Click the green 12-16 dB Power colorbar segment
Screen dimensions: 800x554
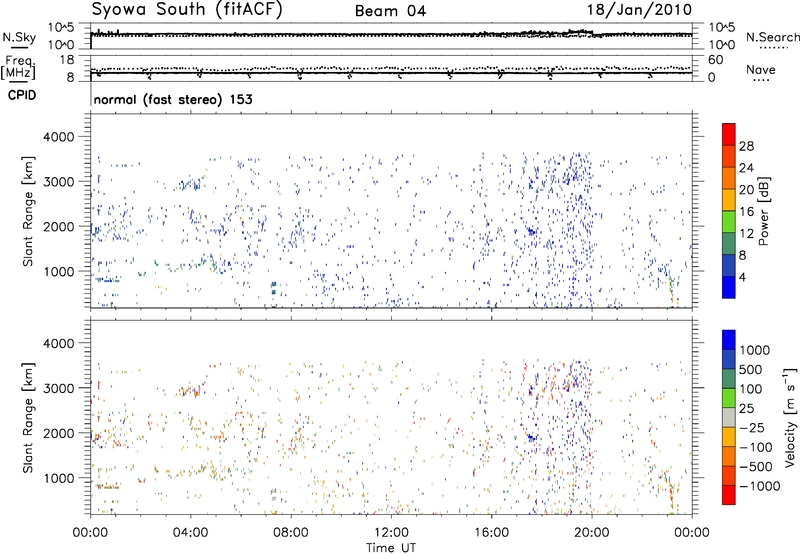tap(729, 221)
